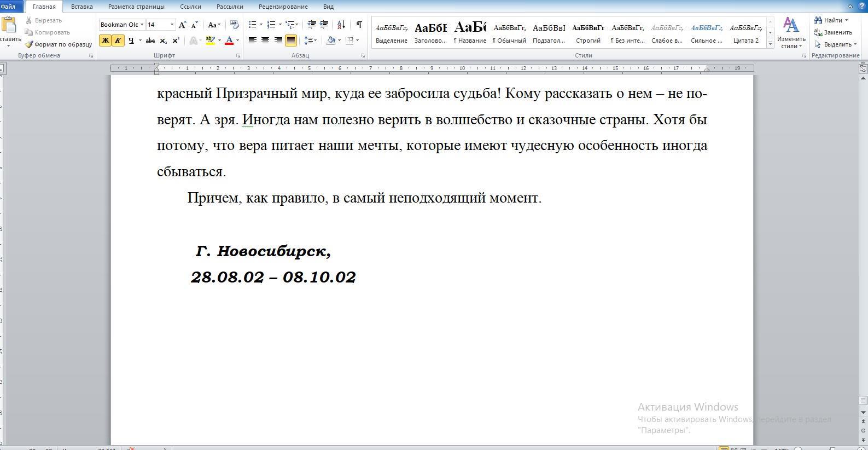868x450 pixels.
Task: Apply the red font color swatch
Action: [229, 41]
